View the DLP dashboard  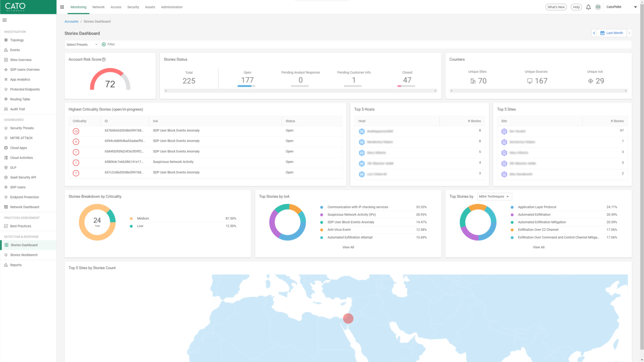pyautogui.click(x=13, y=167)
